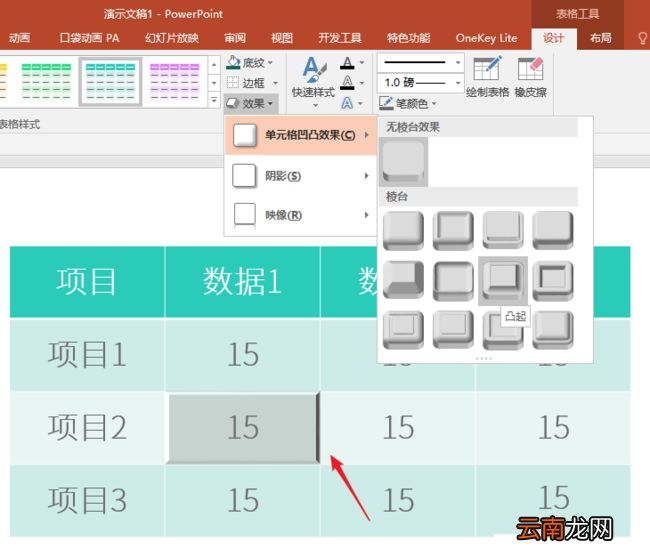
Task: Click the 表格工具 contextual tab header
Action: pos(577,14)
